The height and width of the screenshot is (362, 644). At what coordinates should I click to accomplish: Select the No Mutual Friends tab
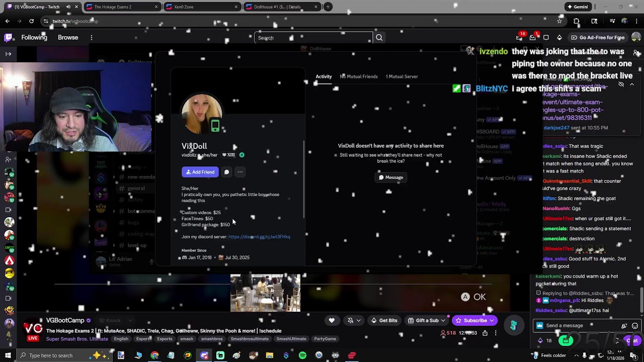[x=359, y=76]
